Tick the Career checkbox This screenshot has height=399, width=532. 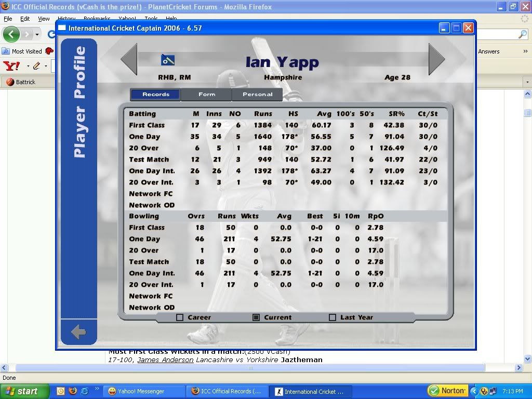click(x=180, y=317)
